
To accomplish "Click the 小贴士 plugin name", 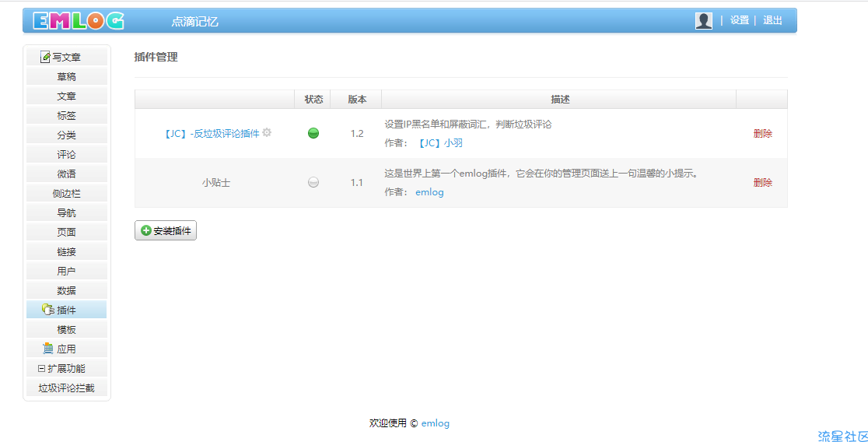I will 216,182.
